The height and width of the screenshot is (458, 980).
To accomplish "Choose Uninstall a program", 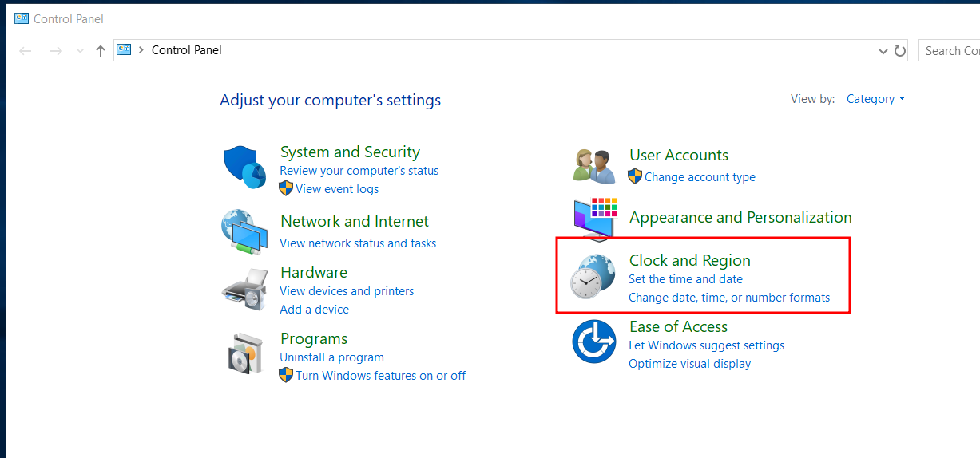I will pyautogui.click(x=331, y=357).
